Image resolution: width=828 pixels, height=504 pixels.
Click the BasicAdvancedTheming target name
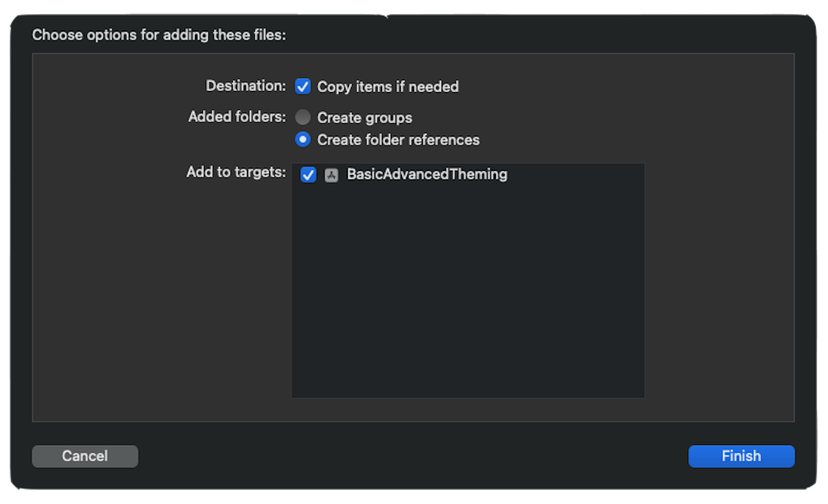coord(427,175)
